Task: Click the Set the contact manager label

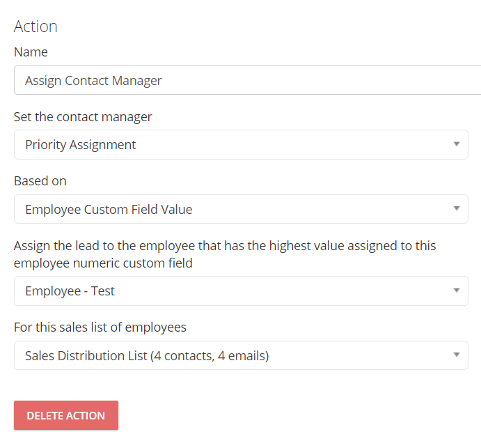Action: [83, 117]
